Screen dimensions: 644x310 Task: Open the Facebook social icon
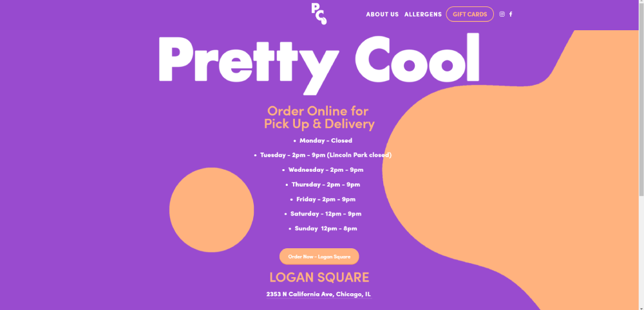pos(511,14)
